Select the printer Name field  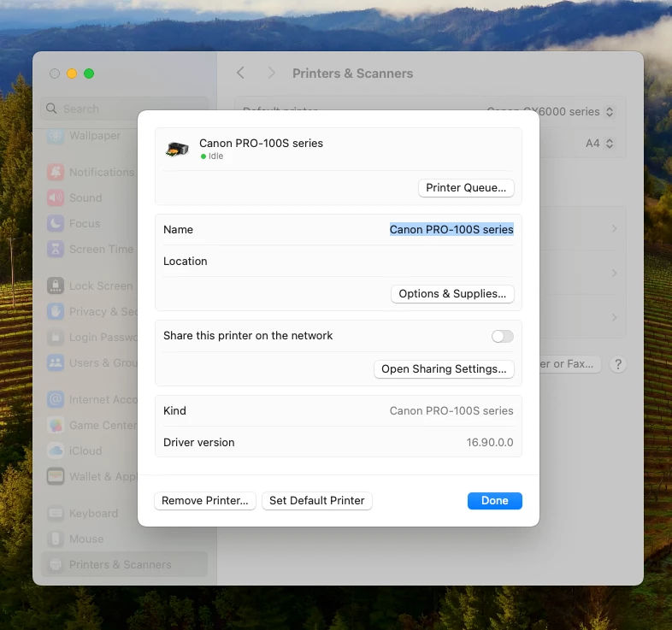click(451, 230)
